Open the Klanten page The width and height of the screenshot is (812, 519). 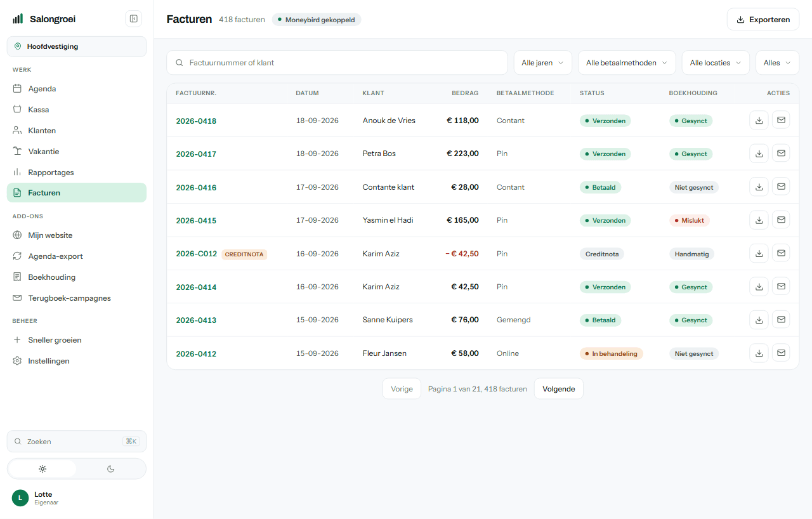pyautogui.click(x=77, y=131)
